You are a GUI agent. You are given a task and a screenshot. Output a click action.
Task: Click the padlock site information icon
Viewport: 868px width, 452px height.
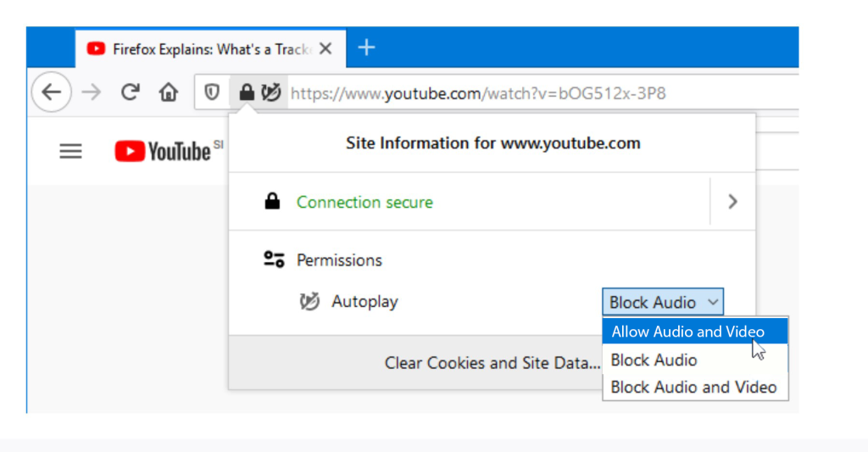[247, 92]
